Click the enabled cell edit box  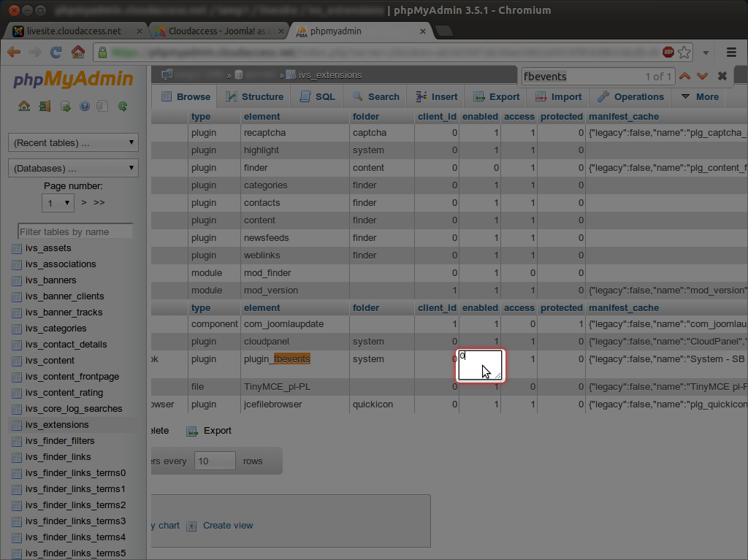[480, 365]
